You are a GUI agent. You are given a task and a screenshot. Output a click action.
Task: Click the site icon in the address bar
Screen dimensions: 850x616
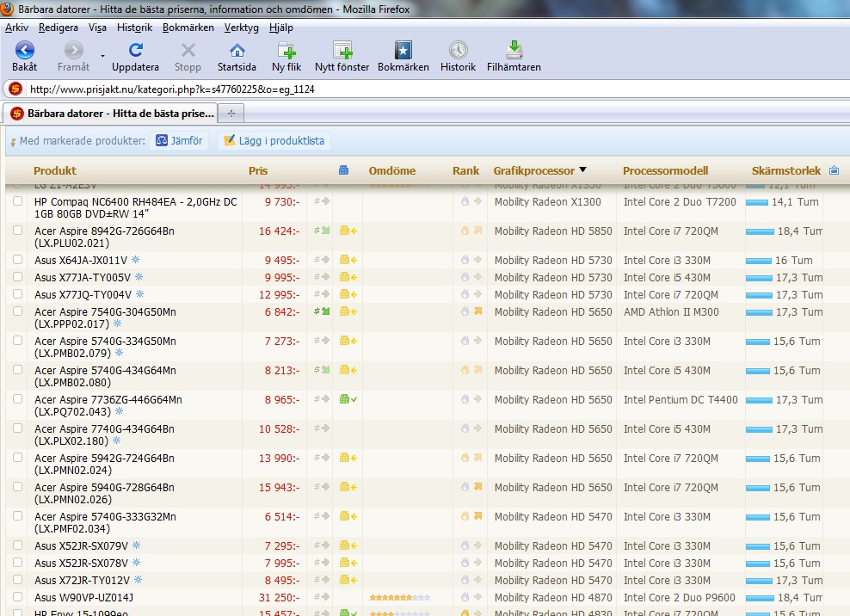15,89
